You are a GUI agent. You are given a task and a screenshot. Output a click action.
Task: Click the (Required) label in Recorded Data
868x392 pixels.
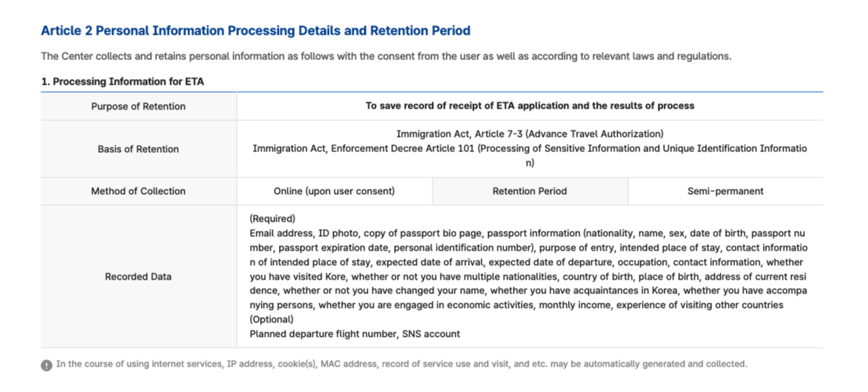272,218
